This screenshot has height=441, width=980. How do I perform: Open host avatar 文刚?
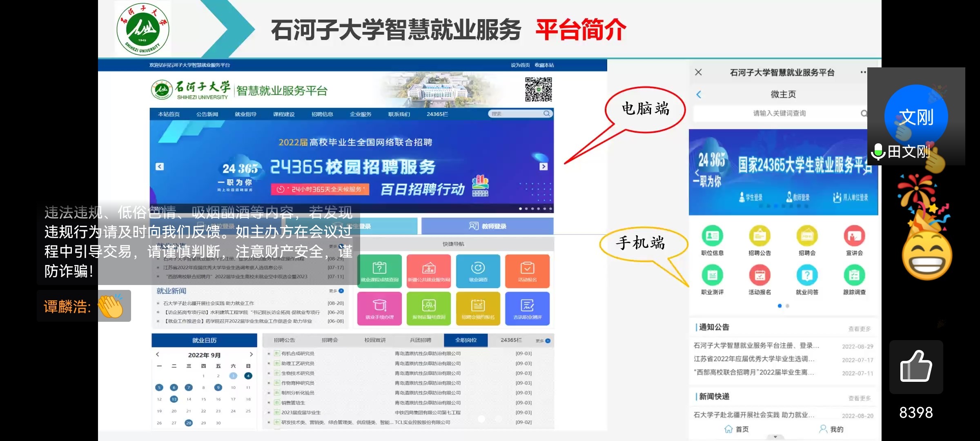pyautogui.click(x=916, y=116)
